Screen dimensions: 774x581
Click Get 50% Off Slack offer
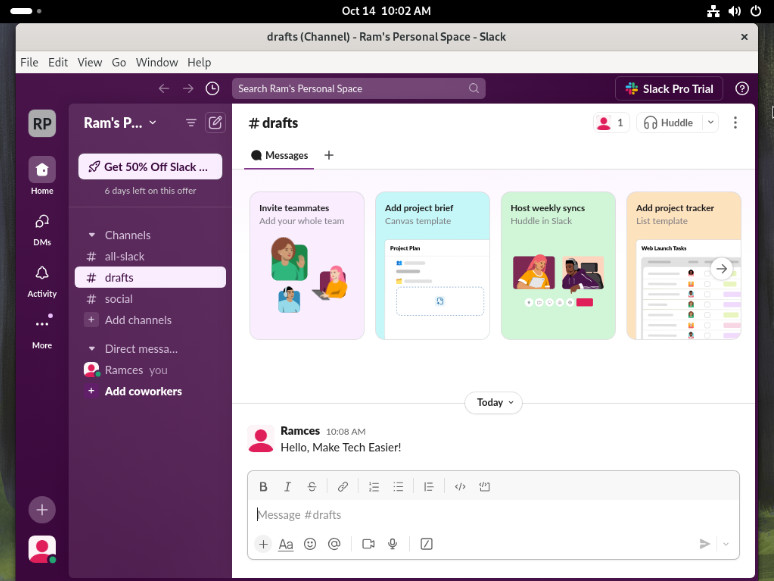click(x=150, y=167)
